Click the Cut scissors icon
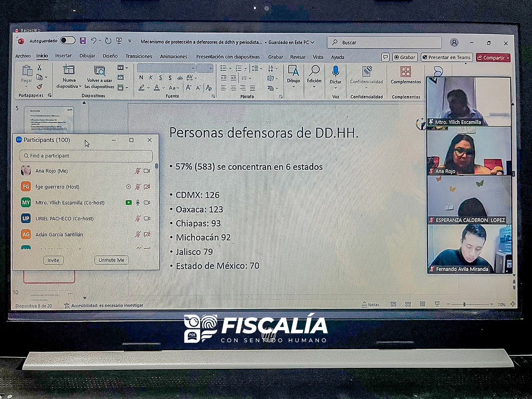 point(39,67)
